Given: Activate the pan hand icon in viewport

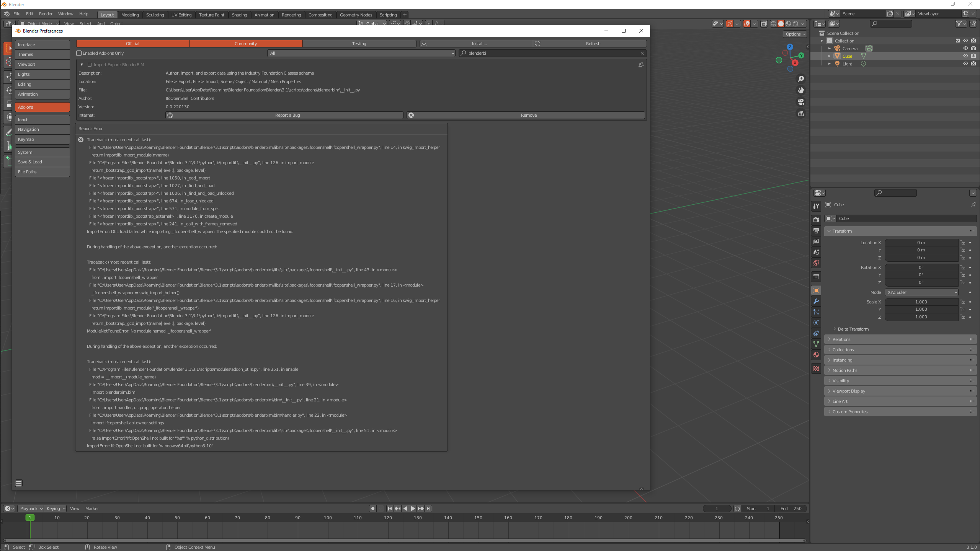Looking at the screenshot, I should (x=801, y=90).
